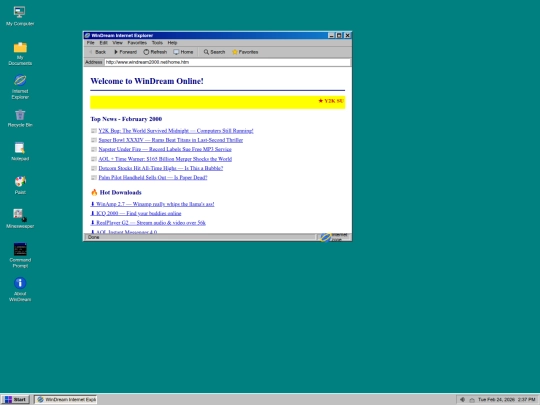Image resolution: width=540 pixels, height=405 pixels.
Task: Download WinAmp 2.7 link
Action: point(152,204)
